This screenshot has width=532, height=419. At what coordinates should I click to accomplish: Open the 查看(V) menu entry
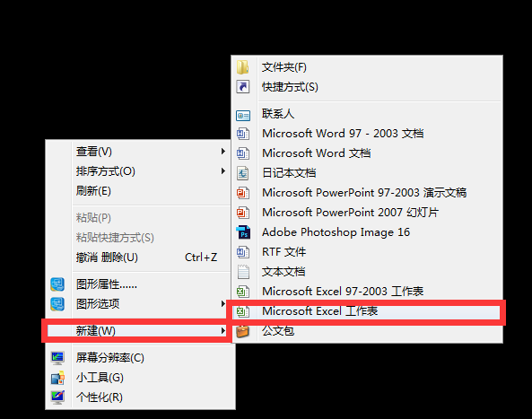coord(139,152)
